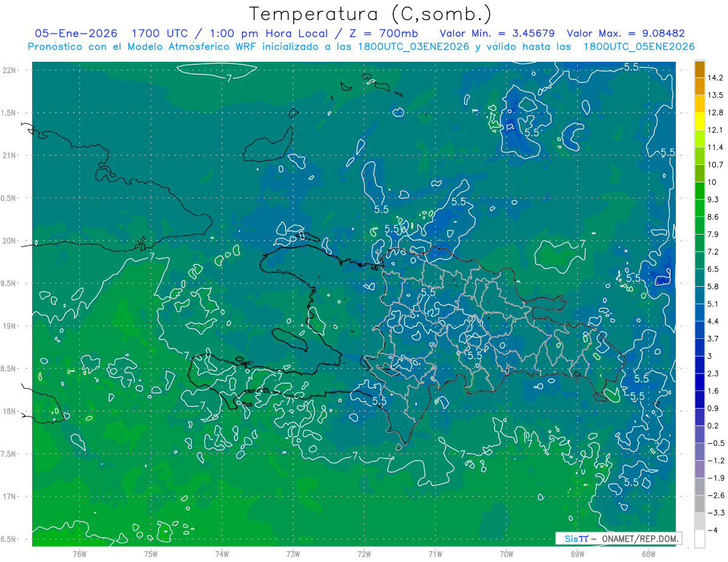728x562 pixels.
Task: Click the '21N' latitude axis label
Action: click(10, 155)
